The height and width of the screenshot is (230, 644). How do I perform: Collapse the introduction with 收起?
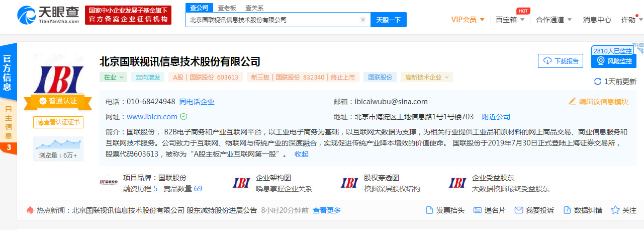[302, 154]
